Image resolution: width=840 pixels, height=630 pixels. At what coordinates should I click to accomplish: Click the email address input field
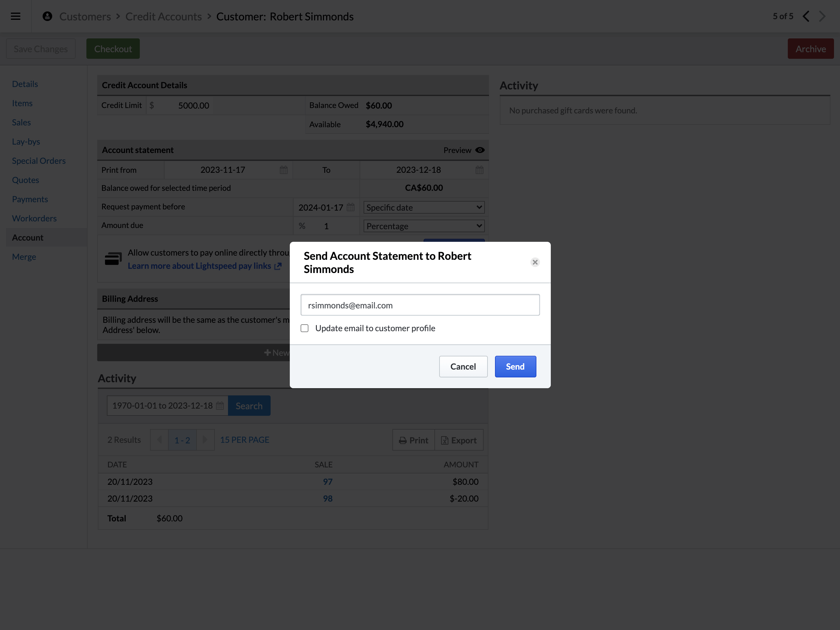[x=420, y=304]
